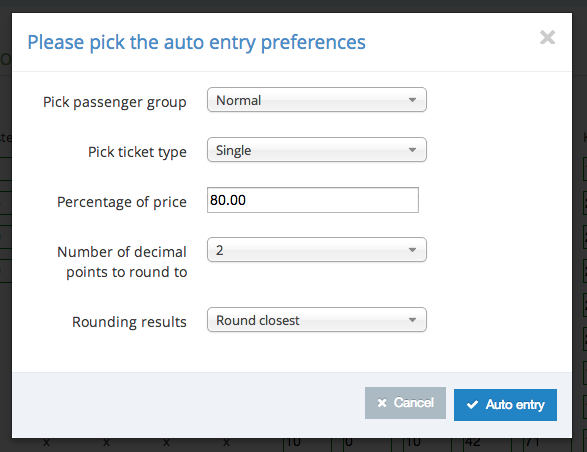Click the Pick ticket type label
This screenshot has height=452, width=587.
click(x=137, y=152)
